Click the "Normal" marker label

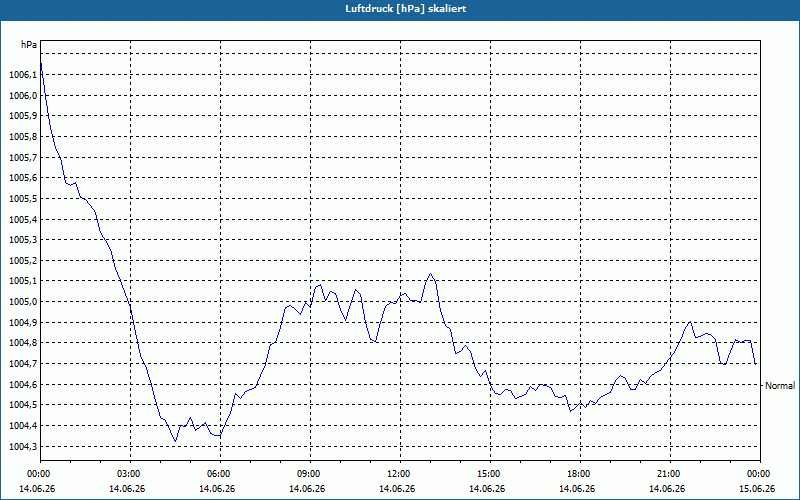click(x=780, y=386)
